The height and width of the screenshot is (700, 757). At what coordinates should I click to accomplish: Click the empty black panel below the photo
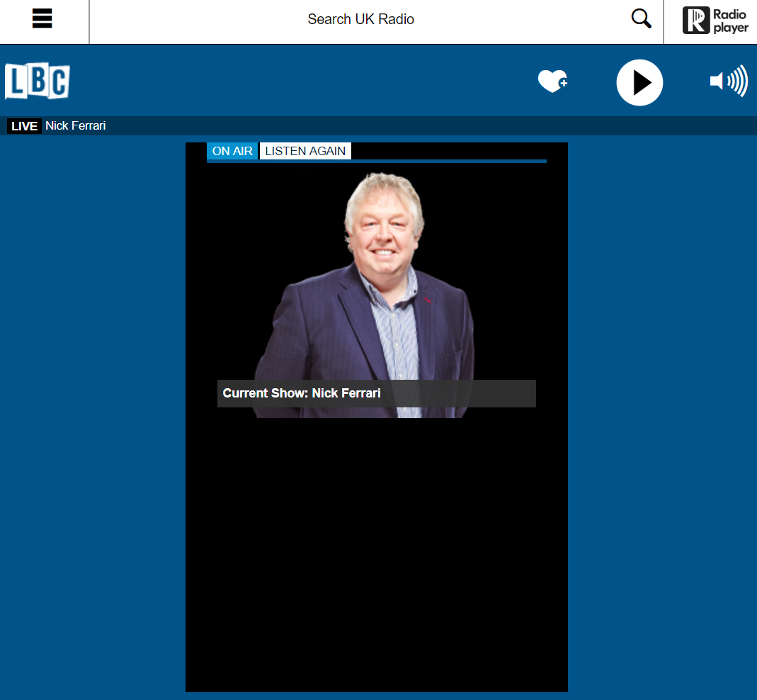coord(375,553)
